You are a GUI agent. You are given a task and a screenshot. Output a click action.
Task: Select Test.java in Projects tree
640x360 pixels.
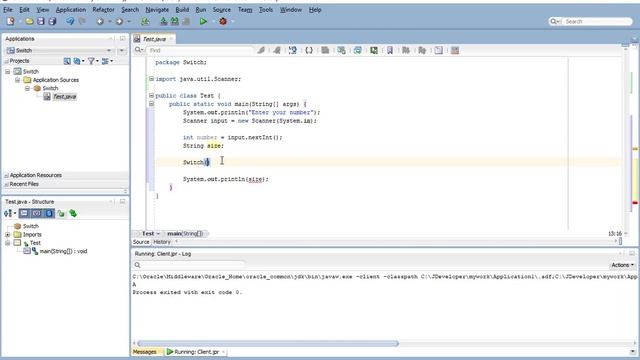(x=64, y=97)
